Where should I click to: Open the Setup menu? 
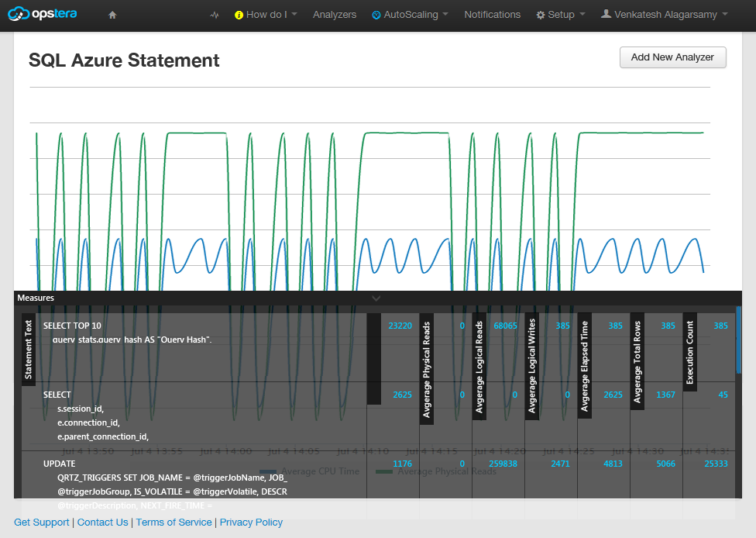pyautogui.click(x=561, y=15)
